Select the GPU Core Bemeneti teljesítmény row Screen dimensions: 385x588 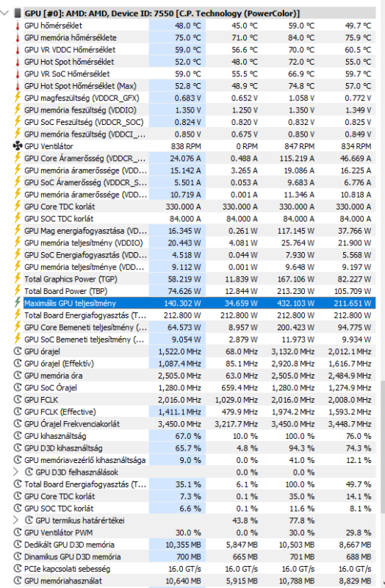click(x=194, y=327)
